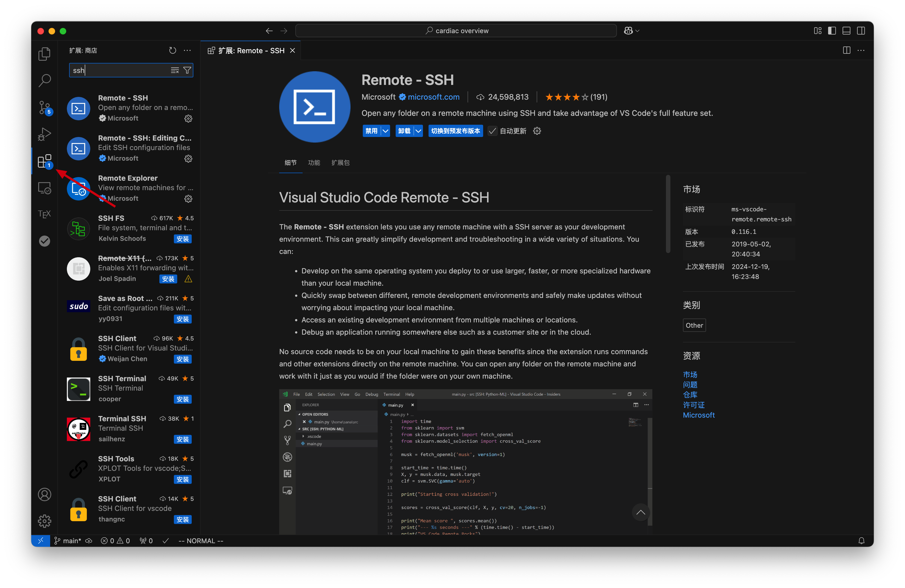Open notifications bell in status bar
Image resolution: width=905 pixels, height=588 pixels.
[x=861, y=540]
